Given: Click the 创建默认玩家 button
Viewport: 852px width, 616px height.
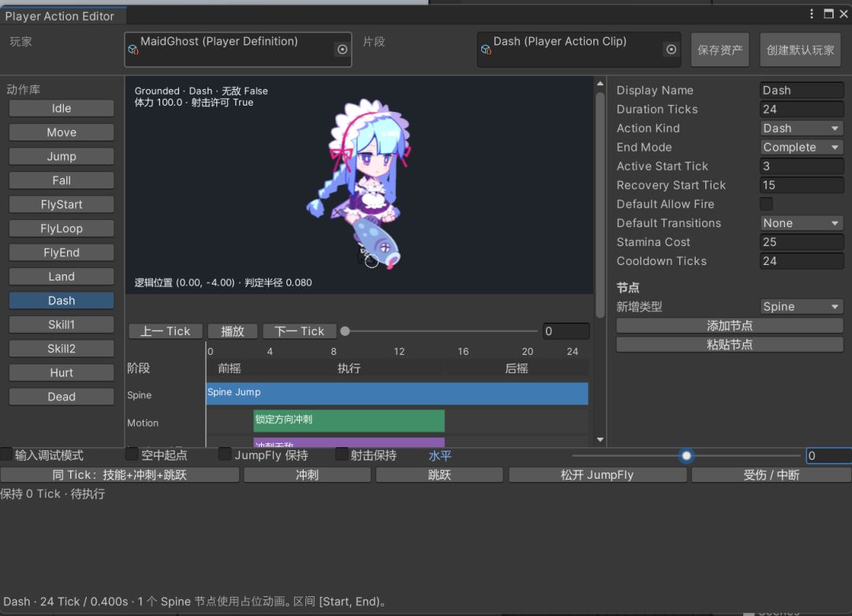Looking at the screenshot, I should coord(800,50).
